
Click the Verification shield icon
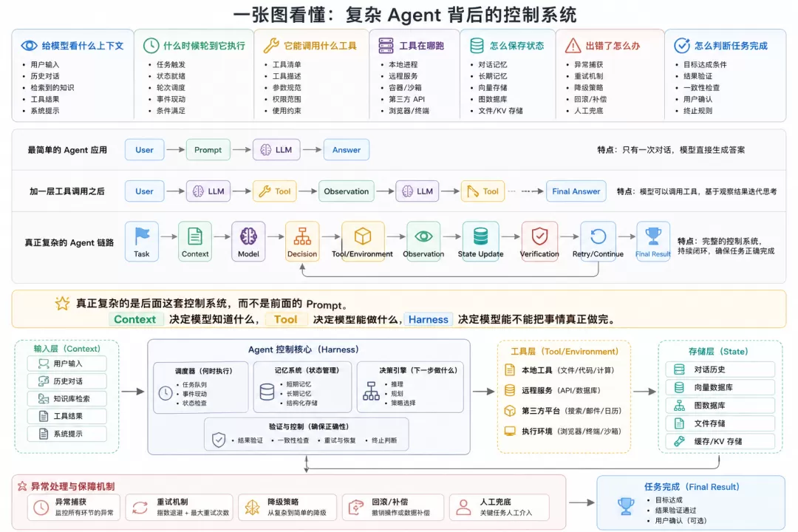point(539,236)
